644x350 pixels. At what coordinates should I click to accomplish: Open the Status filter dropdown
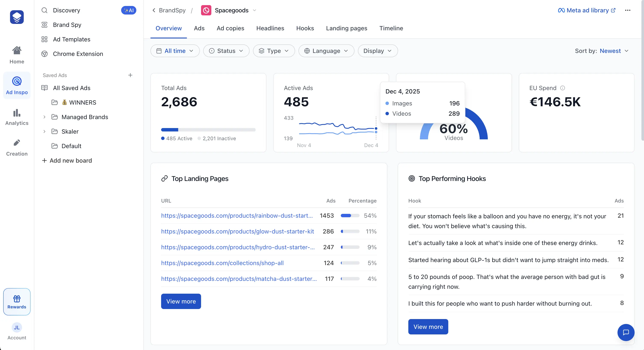[x=226, y=51]
